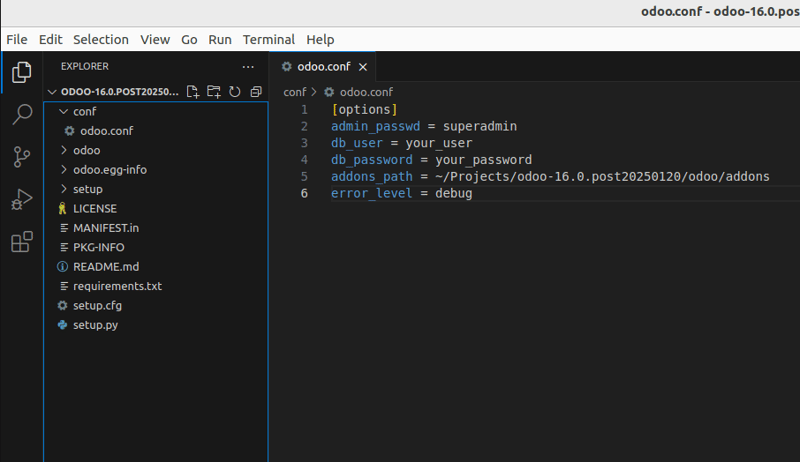Click the db_password key on line 4
800x462 pixels.
tap(372, 160)
